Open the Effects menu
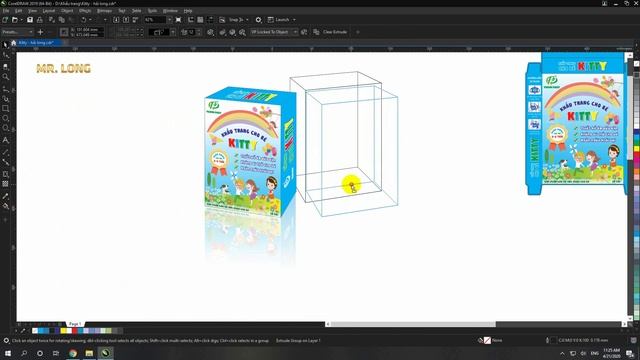 point(85,11)
